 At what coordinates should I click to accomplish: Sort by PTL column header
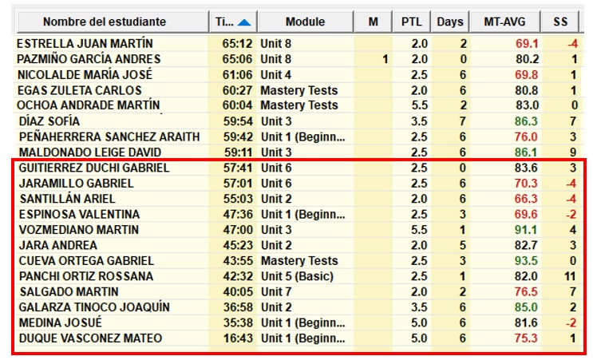(x=413, y=22)
